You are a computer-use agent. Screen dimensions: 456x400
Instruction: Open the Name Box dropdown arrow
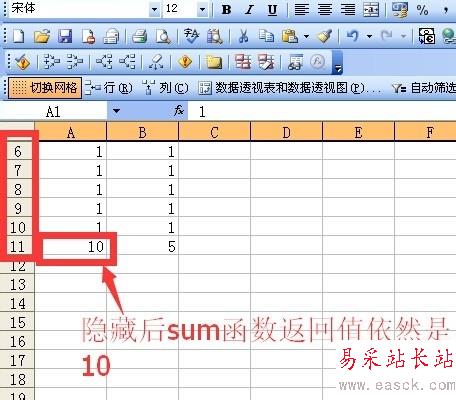pyautogui.click(x=116, y=111)
